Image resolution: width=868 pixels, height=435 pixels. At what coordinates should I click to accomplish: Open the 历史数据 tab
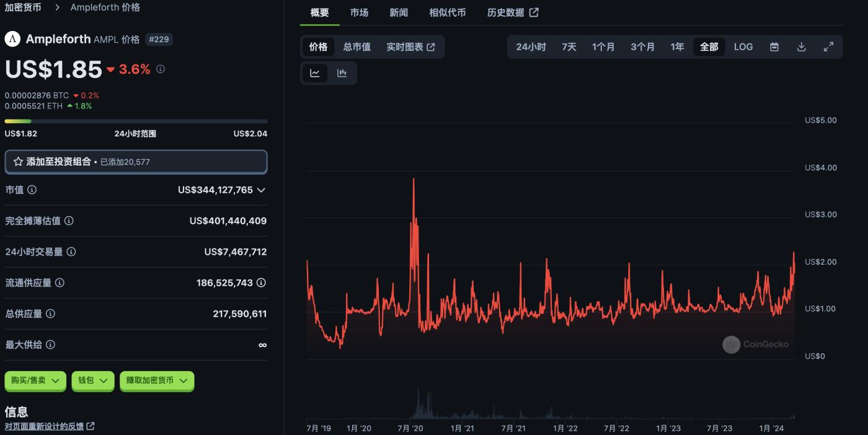click(x=513, y=12)
